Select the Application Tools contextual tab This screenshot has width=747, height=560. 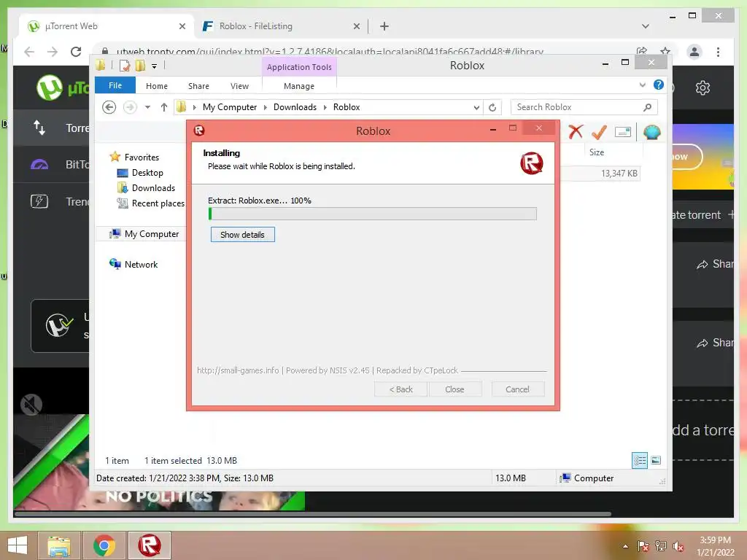pos(299,67)
